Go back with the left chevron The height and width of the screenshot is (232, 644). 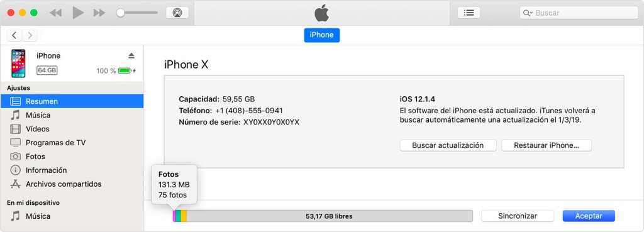click(x=14, y=35)
